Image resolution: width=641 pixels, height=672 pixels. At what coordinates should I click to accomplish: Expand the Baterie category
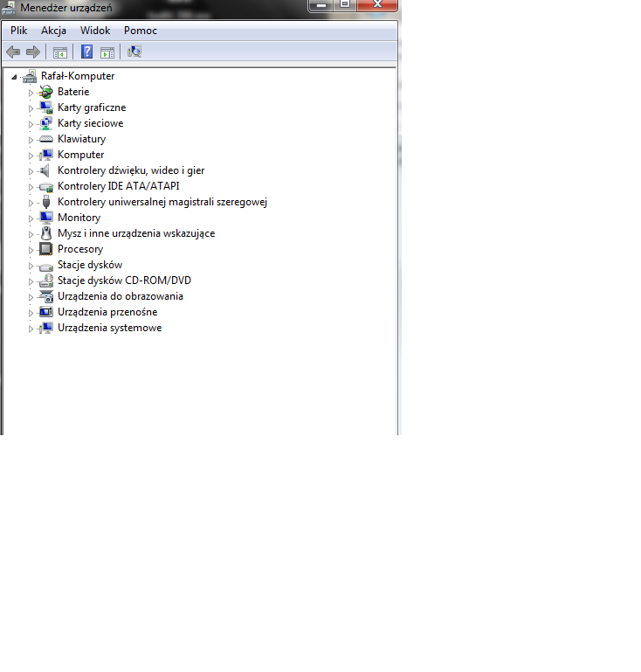(x=31, y=93)
